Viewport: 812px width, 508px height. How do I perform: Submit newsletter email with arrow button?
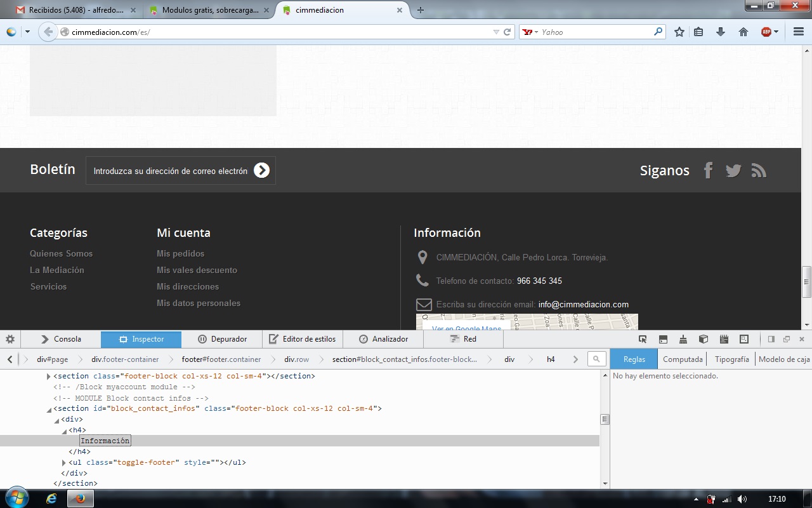[261, 170]
